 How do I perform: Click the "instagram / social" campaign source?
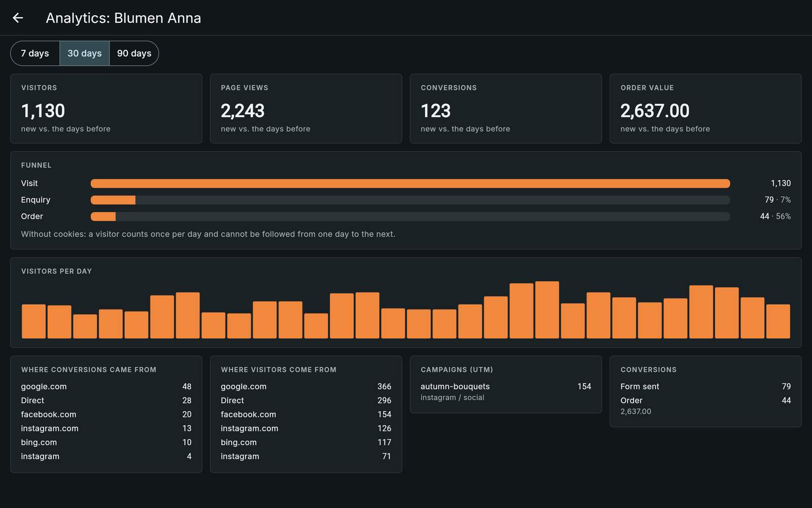(x=452, y=398)
